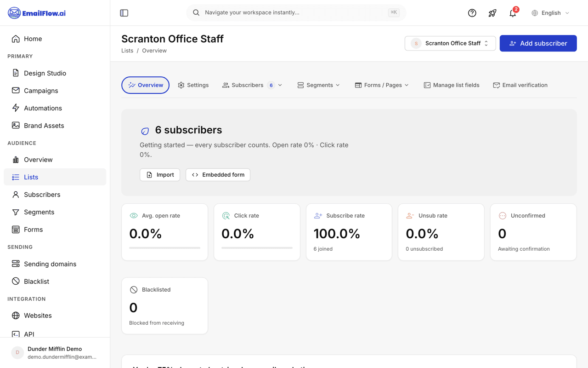Viewport: 588px width, 368px height.
Task: Click the Unsub rate person-minus icon
Action: coord(410,216)
